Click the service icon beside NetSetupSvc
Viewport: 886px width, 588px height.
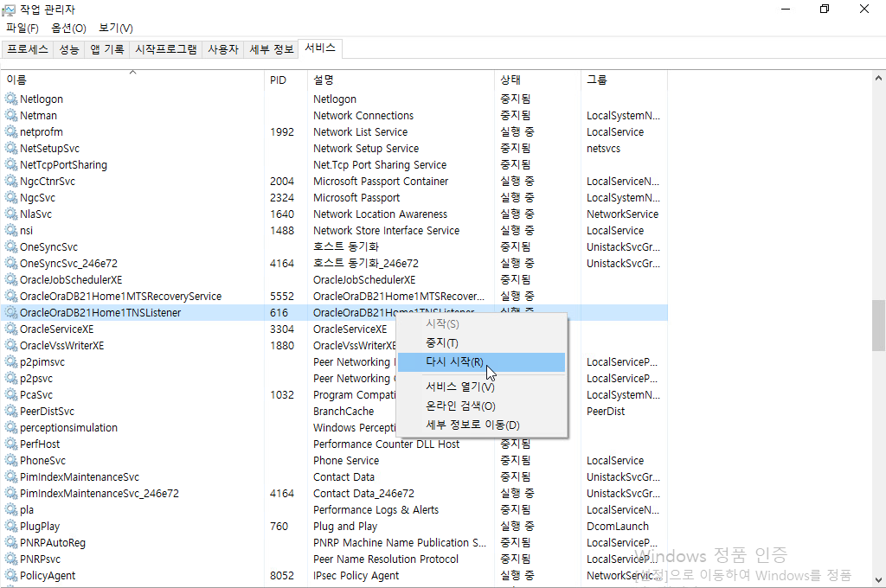(x=11, y=148)
